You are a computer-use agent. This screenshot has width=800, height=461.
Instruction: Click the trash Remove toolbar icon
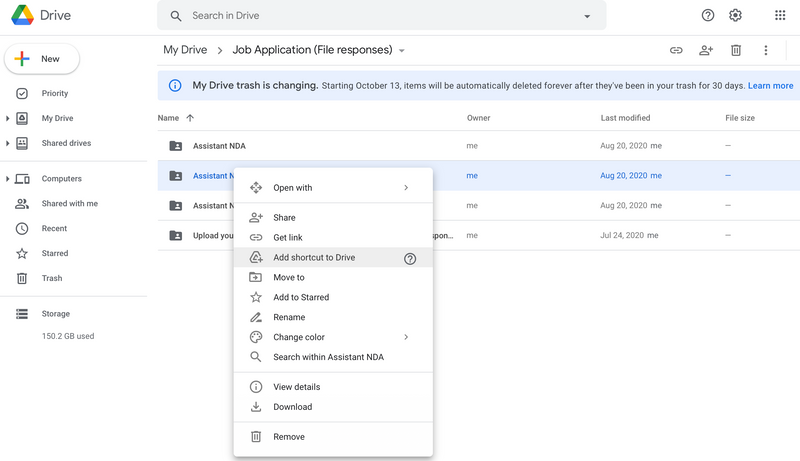(x=736, y=50)
